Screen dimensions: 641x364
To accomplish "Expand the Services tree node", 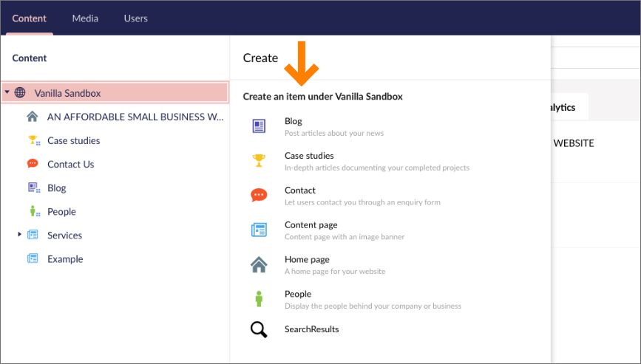I will coord(20,235).
